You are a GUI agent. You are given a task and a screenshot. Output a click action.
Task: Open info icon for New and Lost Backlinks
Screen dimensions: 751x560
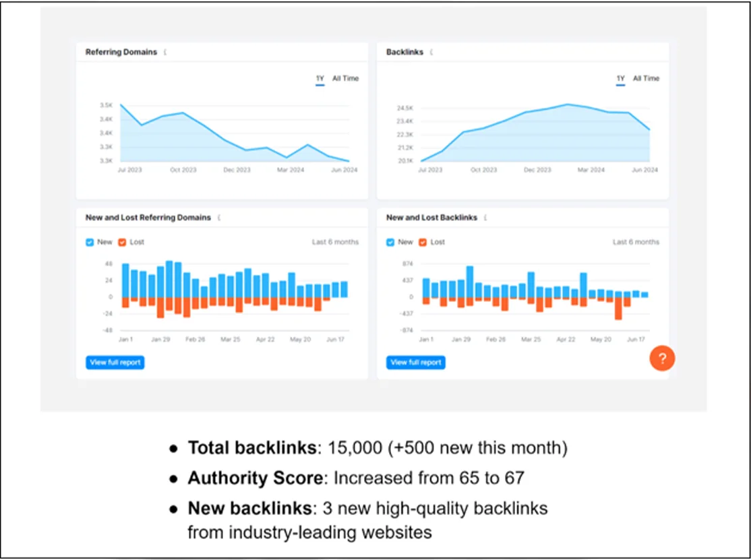(x=485, y=218)
